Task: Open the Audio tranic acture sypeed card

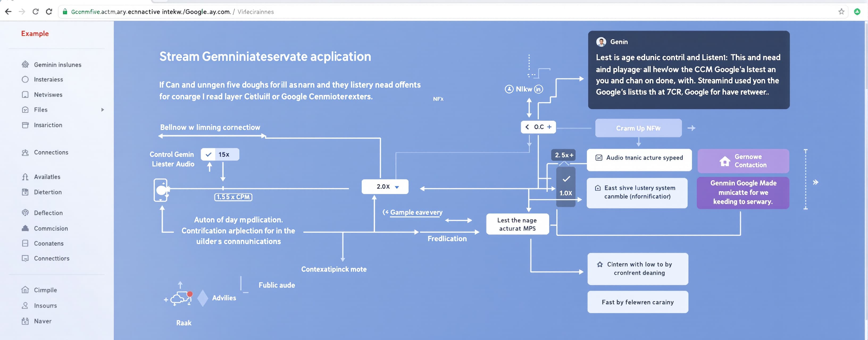Action: (639, 160)
